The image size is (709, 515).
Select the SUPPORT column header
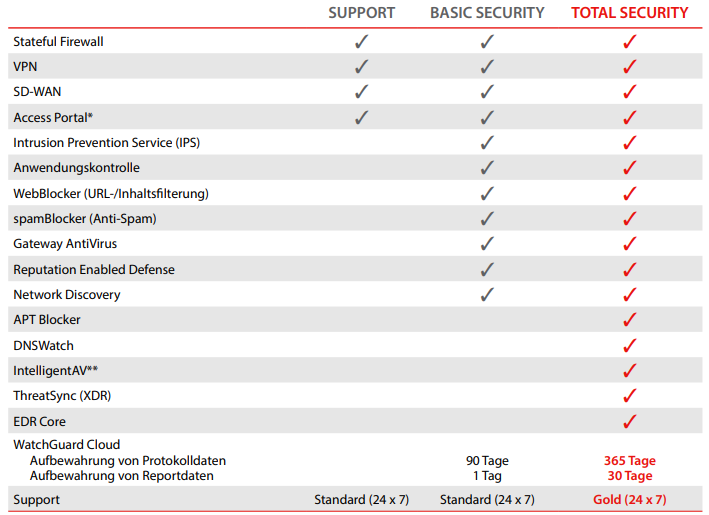pyautogui.click(x=362, y=13)
